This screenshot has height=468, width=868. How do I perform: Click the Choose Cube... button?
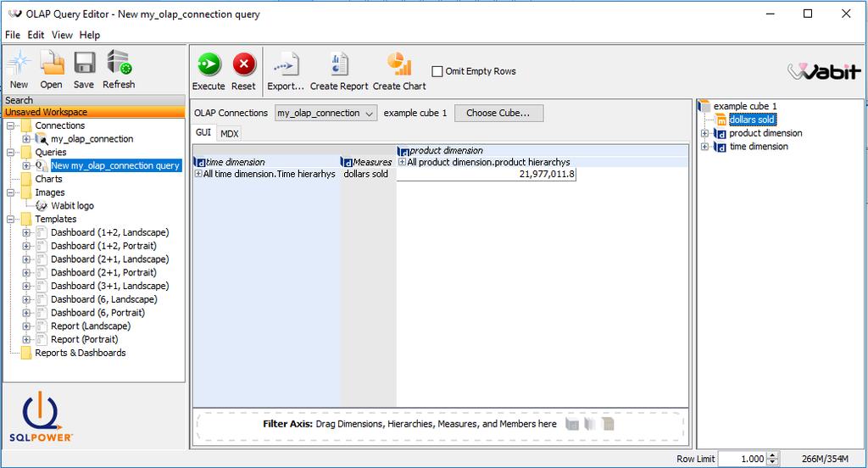click(x=498, y=113)
